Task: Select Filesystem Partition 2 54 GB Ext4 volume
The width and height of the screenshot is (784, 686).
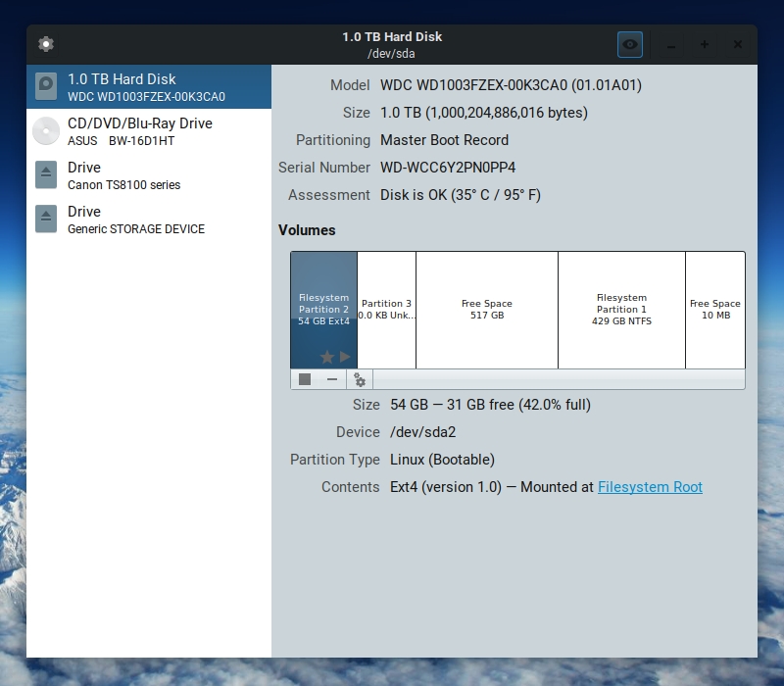Action: tap(323, 299)
